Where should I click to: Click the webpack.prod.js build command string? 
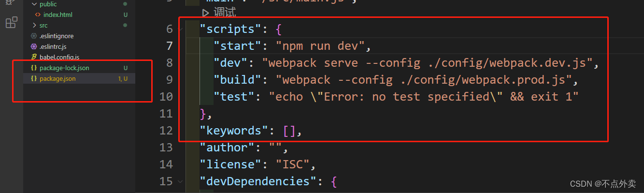[x=423, y=80]
